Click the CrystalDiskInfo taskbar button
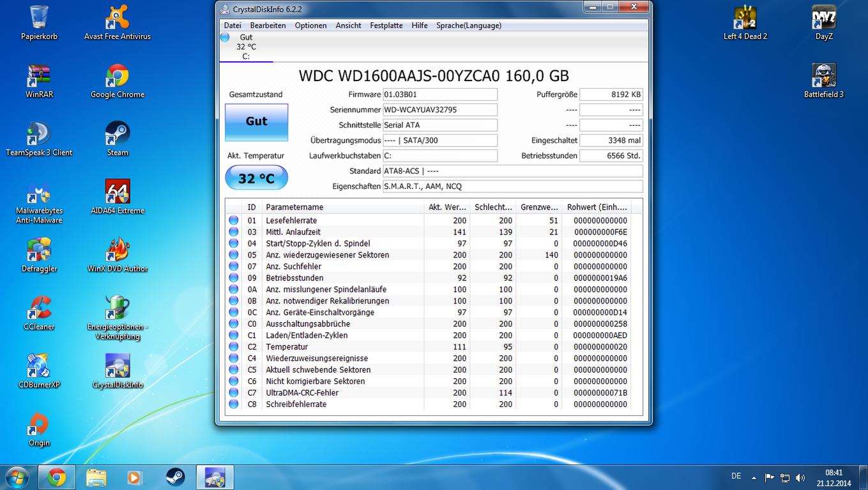Image resolution: width=868 pixels, height=490 pixels. coord(215,477)
